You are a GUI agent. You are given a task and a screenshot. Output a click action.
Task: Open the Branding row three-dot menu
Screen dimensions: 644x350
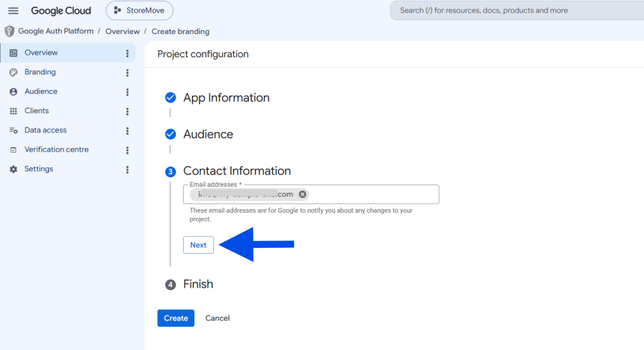point(127,72)
